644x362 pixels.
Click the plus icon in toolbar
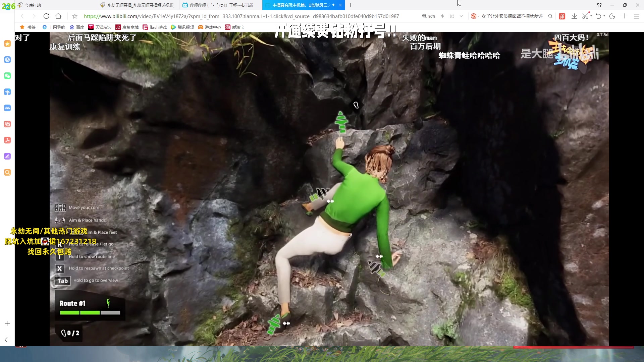click(x=625, y=16)
